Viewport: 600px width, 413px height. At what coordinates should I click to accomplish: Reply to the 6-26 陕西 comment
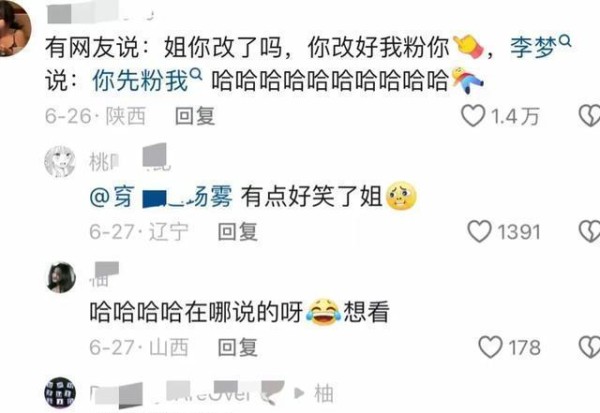(x=195, y=116)
